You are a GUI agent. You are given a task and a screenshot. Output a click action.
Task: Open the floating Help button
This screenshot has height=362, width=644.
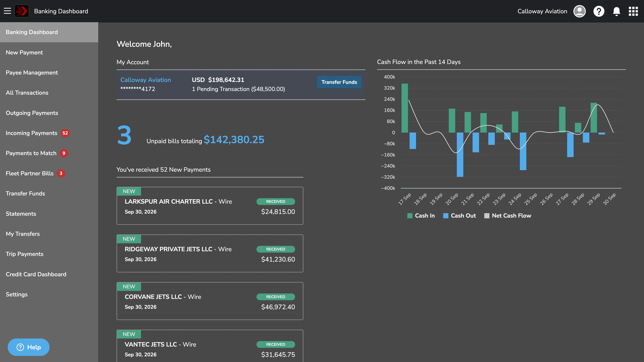pos(29,347)
